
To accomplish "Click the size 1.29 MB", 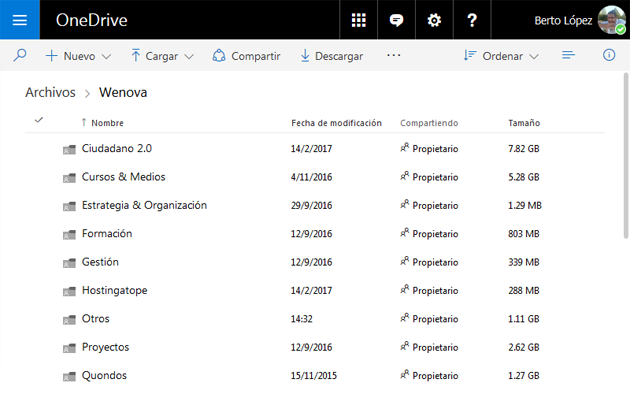I will click(x=525, y=205).
